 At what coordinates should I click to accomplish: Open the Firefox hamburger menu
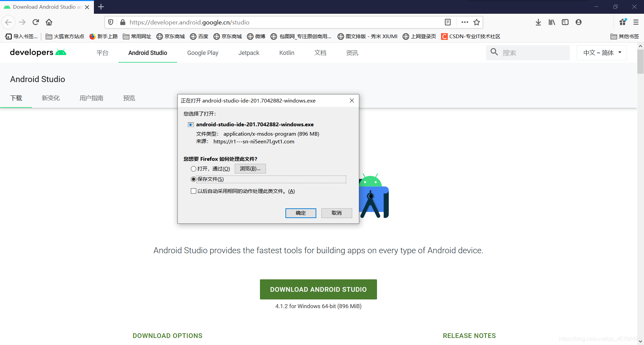pos(636,22)
